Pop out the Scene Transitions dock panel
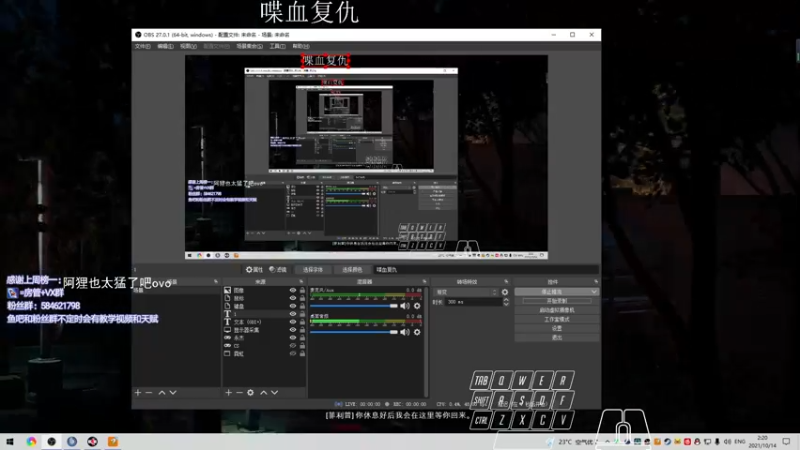 pyautogui.click(x=506, y=282)
